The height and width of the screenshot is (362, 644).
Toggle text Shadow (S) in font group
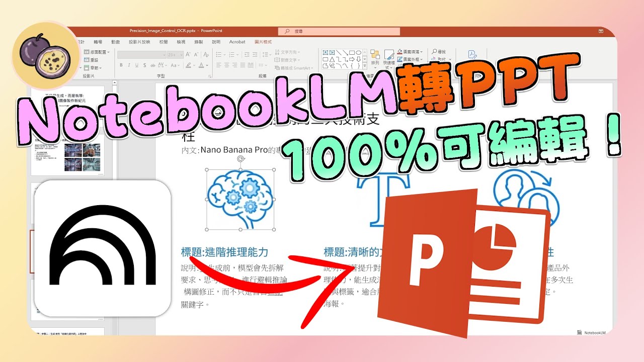[144, 65]
